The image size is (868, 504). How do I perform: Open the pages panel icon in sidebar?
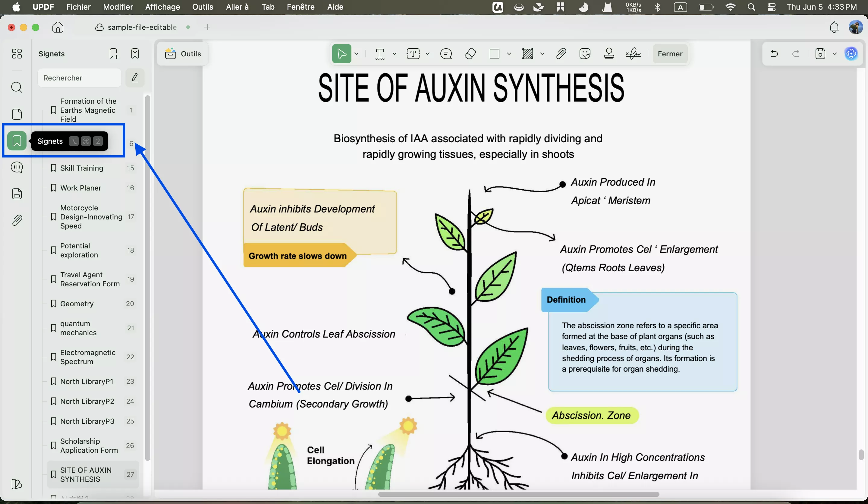17,114
